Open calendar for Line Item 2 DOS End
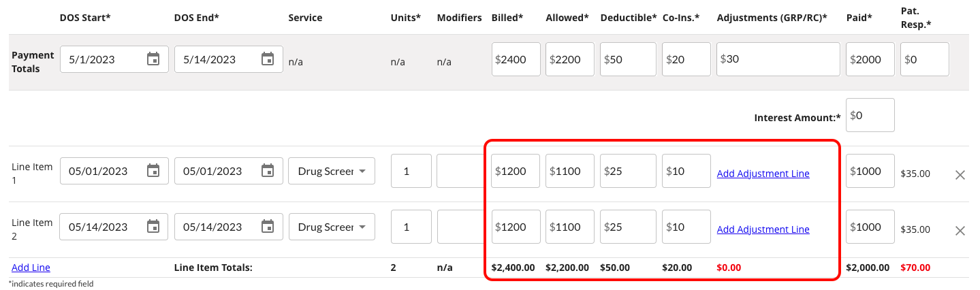980x290 pixels. tap(268, 227)
